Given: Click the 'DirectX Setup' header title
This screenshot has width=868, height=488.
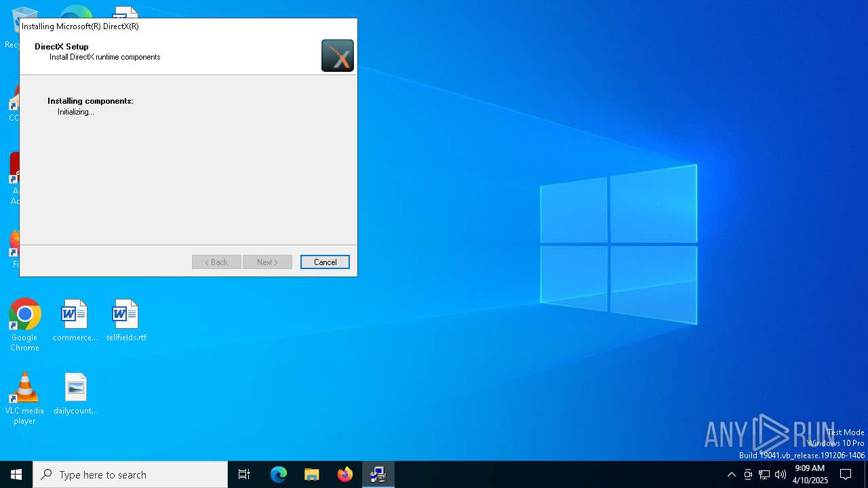Looking at the screenshot, I should click(x=62, y=47).
